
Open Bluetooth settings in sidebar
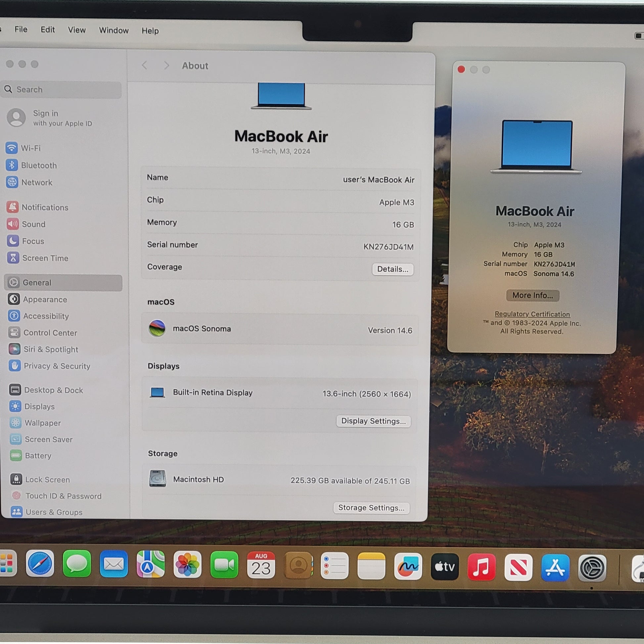tap(31, 165)
